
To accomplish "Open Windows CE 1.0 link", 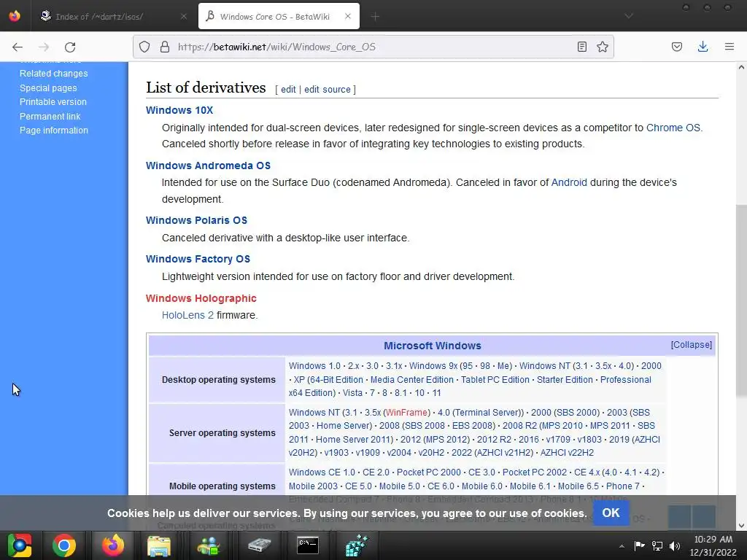I will point(322,472).
